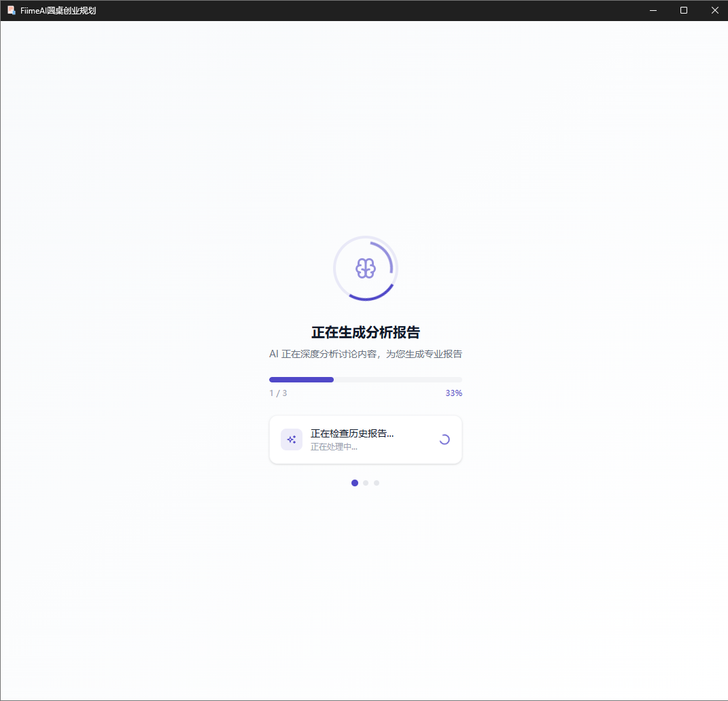Click the AI 正在深度分析讨论内容 subtitle
The image size is (728, 701).
(366, 354)
